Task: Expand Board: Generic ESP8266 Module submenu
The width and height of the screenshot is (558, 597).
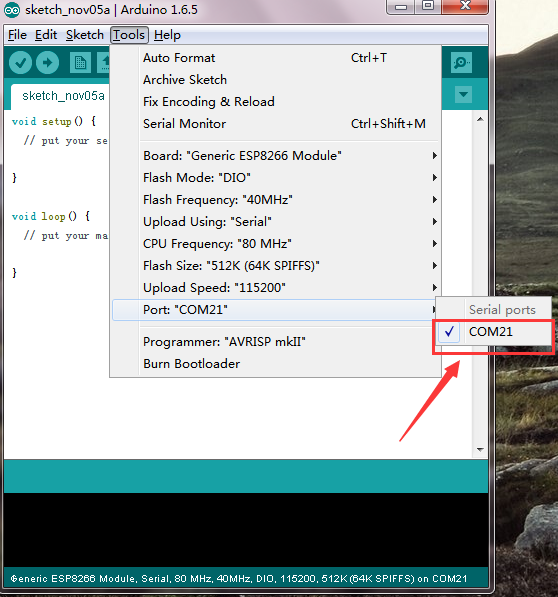Action: click(276, 156)
